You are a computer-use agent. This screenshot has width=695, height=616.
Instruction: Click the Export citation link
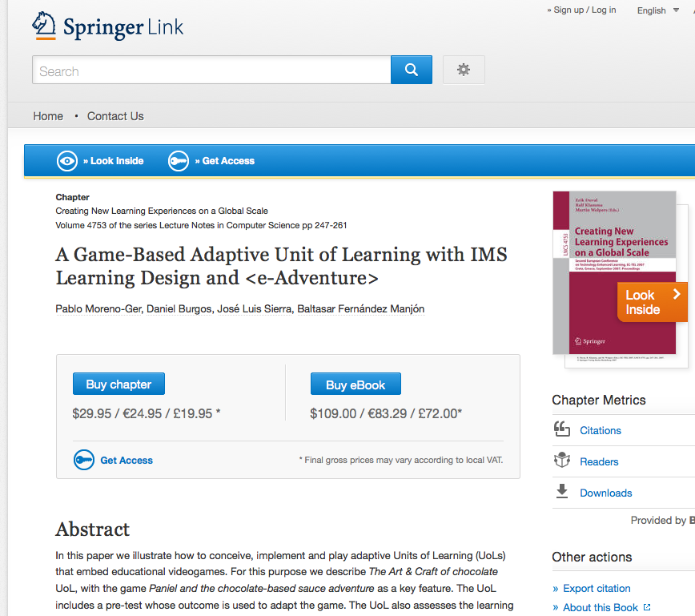coord(597,588)
